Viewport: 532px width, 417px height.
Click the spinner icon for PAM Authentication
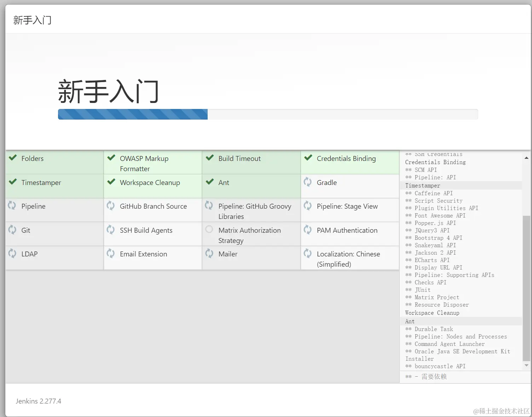pos(308,230)
